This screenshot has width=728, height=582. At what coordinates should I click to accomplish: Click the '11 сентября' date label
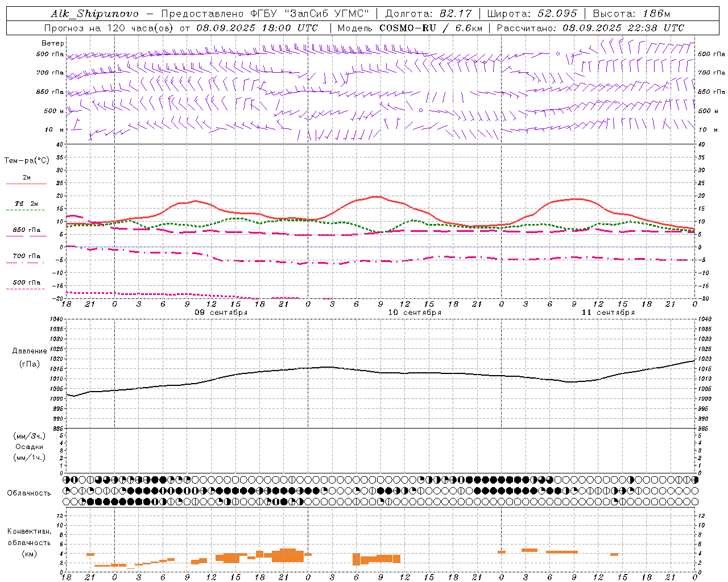[x=608, y=313]
